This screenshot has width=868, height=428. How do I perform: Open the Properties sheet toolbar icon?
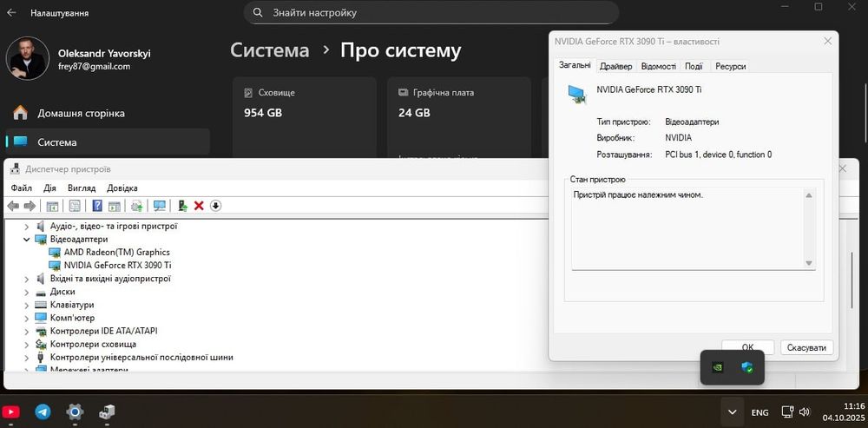(75, 206)
